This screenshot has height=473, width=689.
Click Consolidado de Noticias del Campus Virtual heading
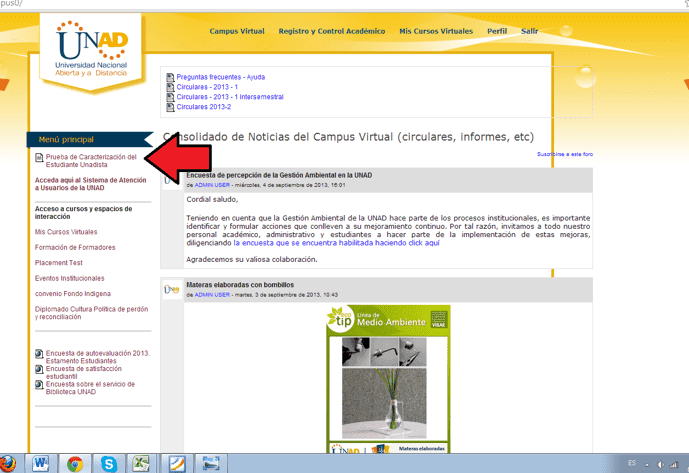(x=348, y=137)
